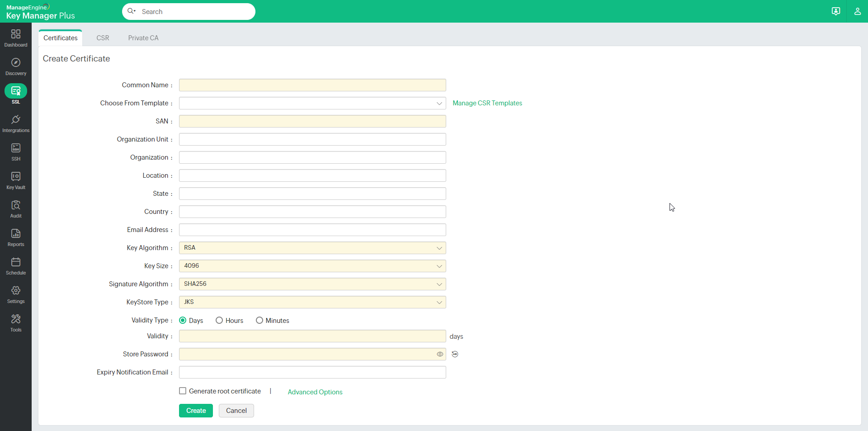Generate a random store password icon
This screenshot has height=431, width=868.
455,354
